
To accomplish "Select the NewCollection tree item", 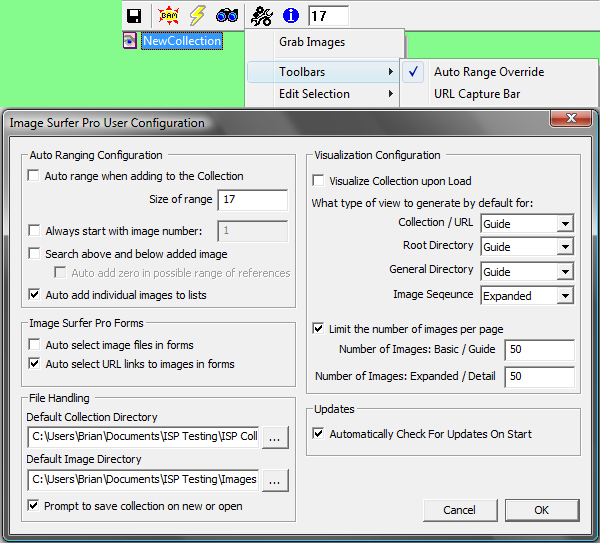I will point(182,41).
